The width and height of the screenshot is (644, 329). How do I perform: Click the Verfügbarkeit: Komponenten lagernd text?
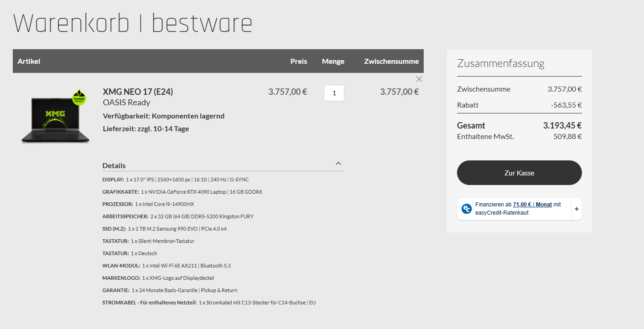(x=164, y=116)
